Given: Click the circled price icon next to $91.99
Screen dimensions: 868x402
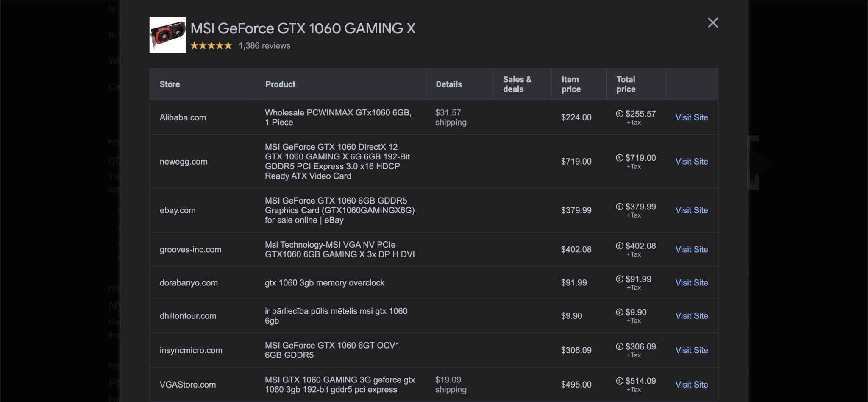Looking at the screenshot, I should (x=619, y=279).
